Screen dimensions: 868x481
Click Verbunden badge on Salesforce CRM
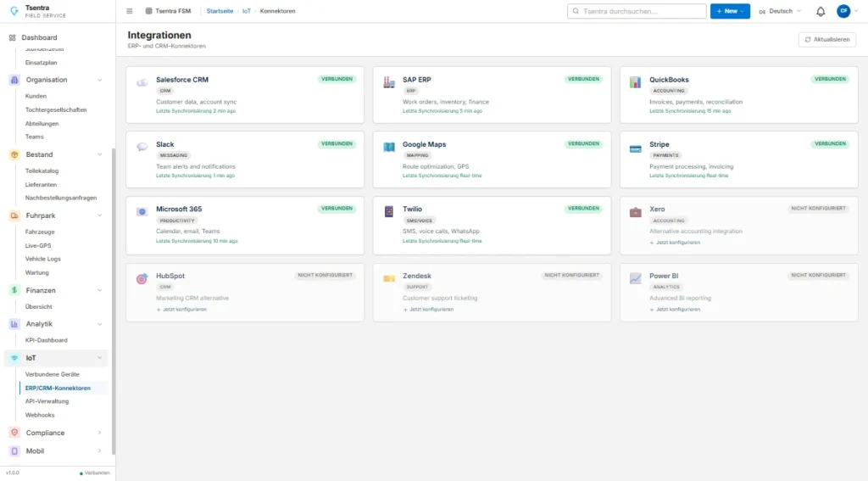tap(337, 79)
